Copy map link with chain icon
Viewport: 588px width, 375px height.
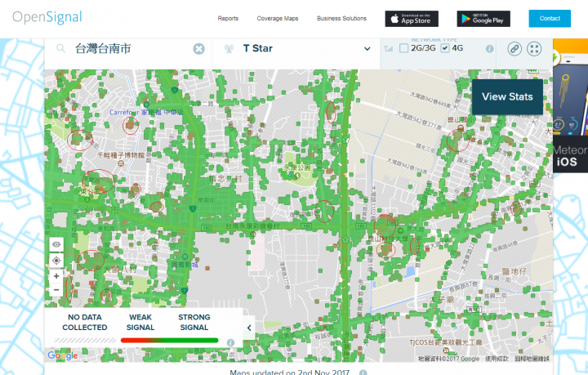point(514,49)
